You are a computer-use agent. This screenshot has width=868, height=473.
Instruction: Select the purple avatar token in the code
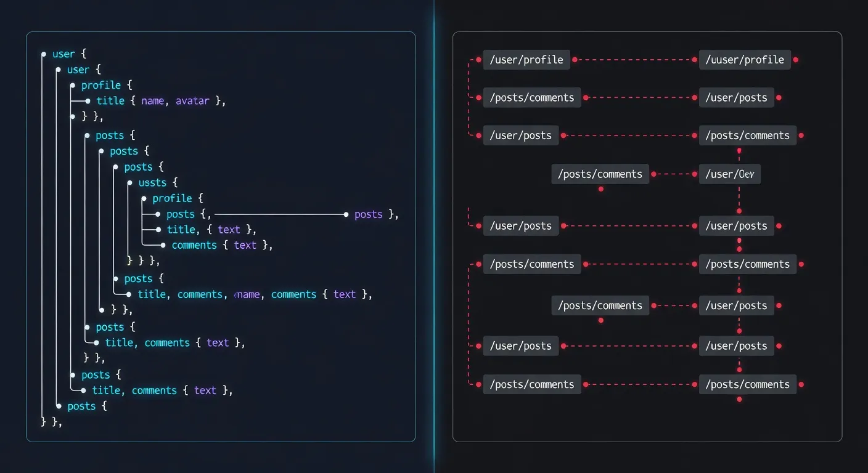tap(192, 100)
